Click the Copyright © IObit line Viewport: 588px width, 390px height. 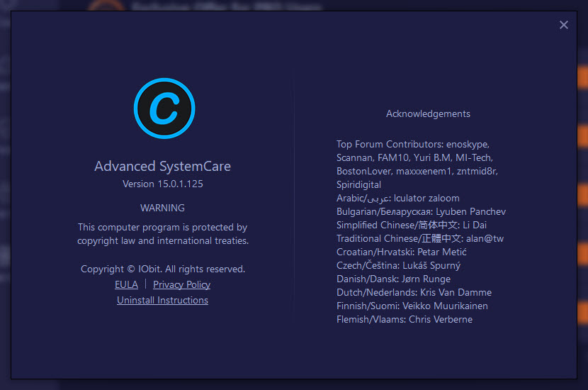163,269
